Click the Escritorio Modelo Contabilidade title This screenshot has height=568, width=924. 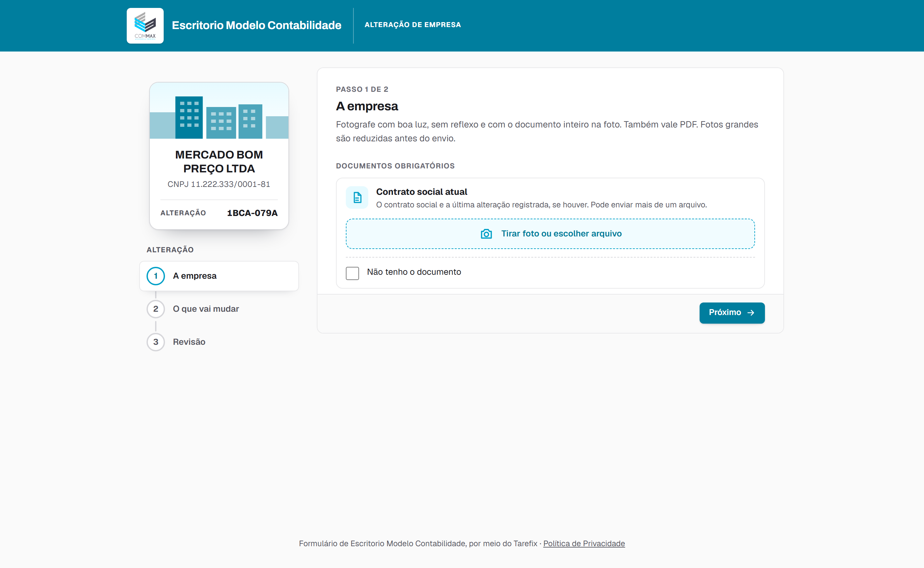256,25
